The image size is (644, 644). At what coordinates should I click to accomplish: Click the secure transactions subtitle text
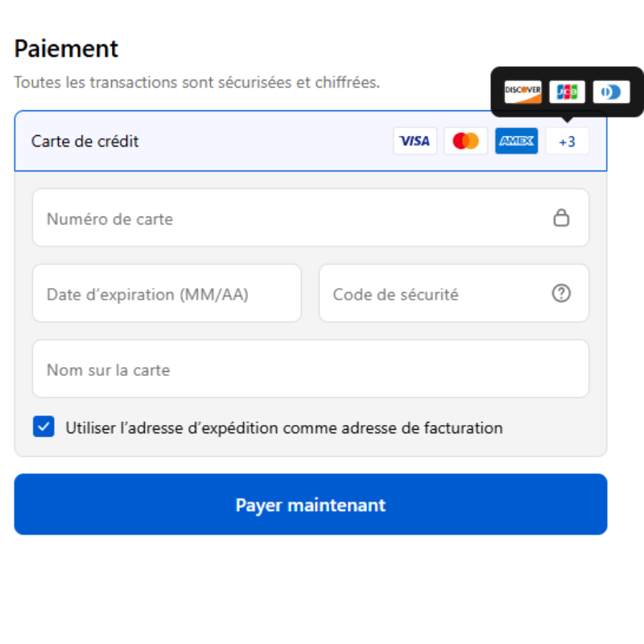(196, 82)
